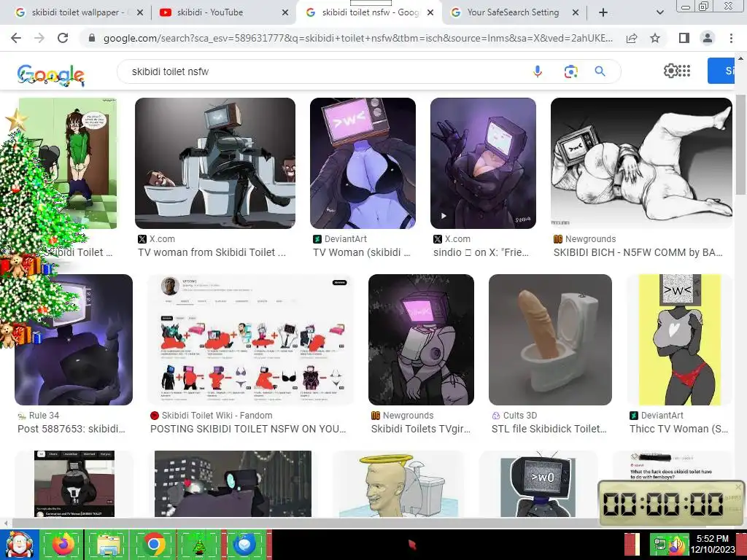Open the 'SKIBIDI BICH - N5FW COMM' Newgrounds link
Viewport: 747px width, 560px height.
point(638,252)
